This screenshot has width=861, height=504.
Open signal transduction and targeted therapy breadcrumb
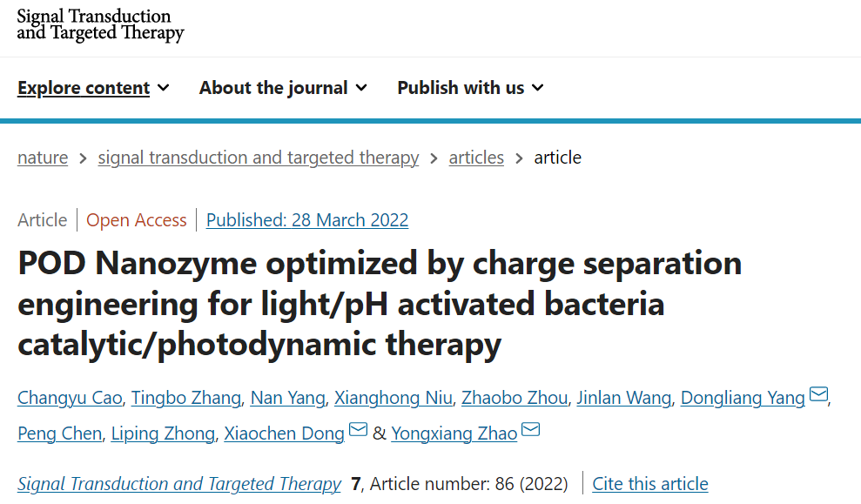[x=258, y=158]
